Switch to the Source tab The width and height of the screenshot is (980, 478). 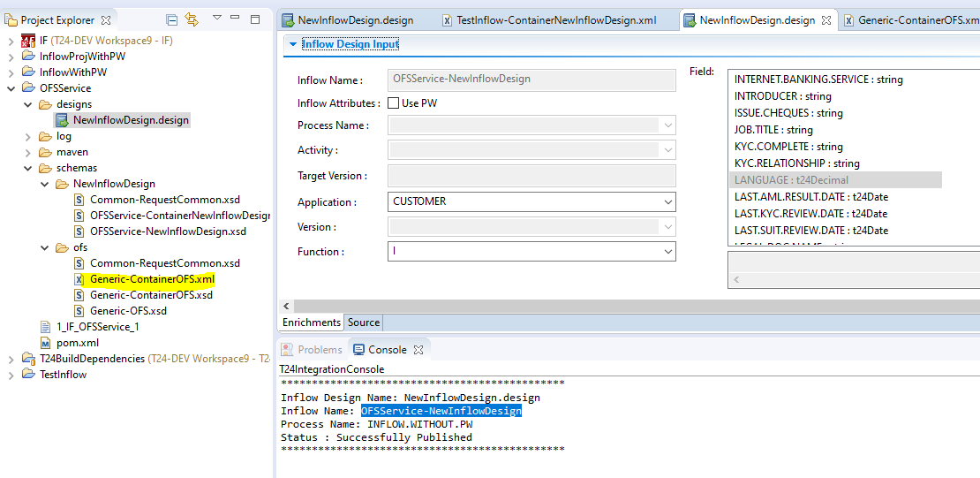[363, 322]
